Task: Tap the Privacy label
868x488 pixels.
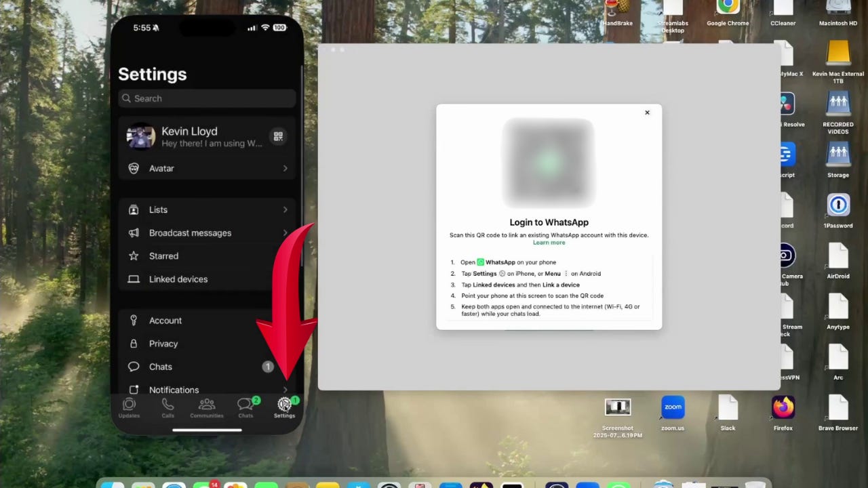Action: coord(163,344)
